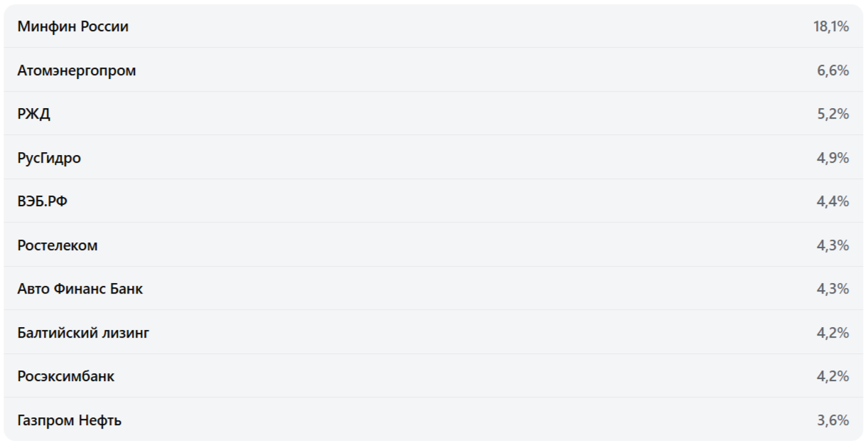
Task: Click the Минфин России row name
Action: tap(72, 27)
